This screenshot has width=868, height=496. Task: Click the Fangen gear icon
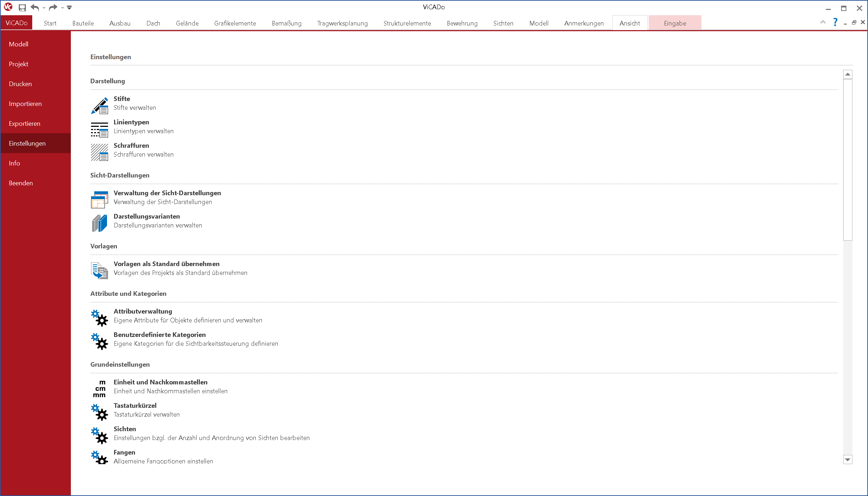pyautogui.click(x=100, y=457)
